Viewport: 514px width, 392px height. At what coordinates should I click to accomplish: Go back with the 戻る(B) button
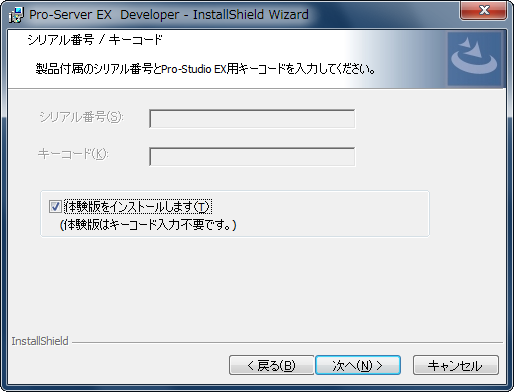[271, 365]
